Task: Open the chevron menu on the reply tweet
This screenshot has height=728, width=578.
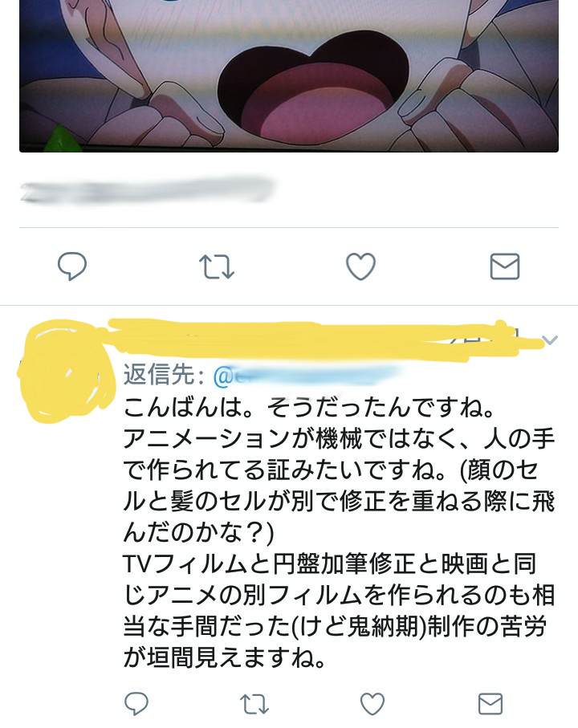Action: click(550, 340)
